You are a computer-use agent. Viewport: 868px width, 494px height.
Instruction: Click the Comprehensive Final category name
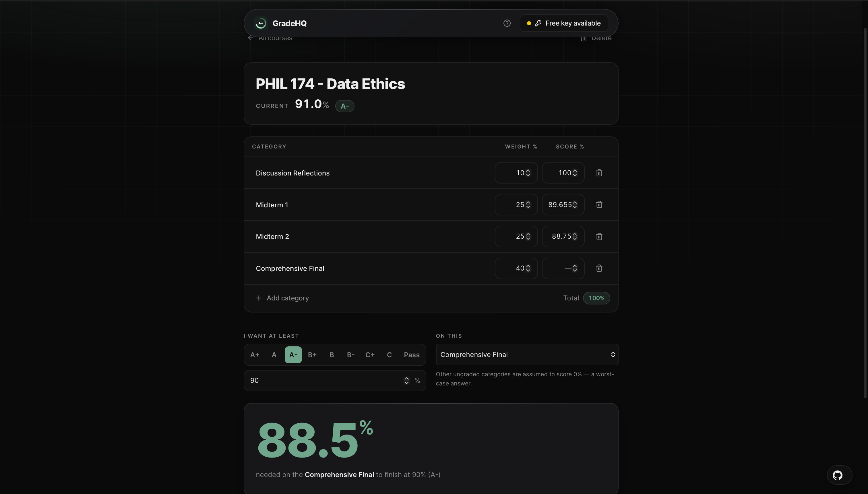290,268
